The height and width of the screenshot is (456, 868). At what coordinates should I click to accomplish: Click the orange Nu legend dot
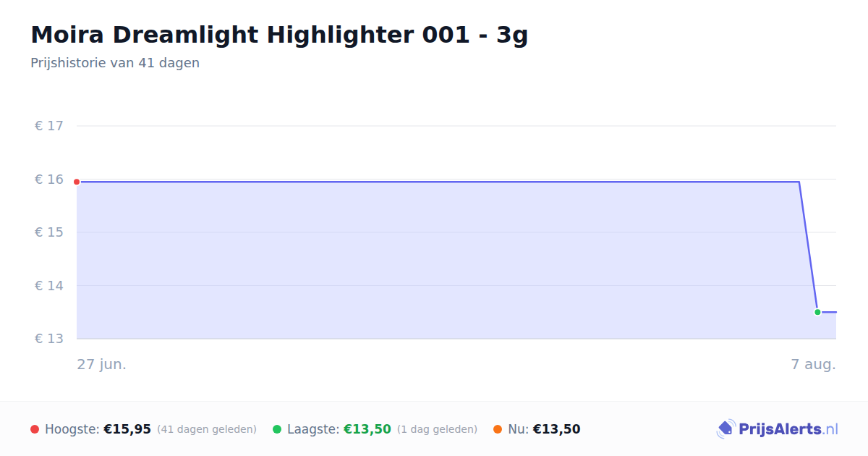tap(498, 429)
